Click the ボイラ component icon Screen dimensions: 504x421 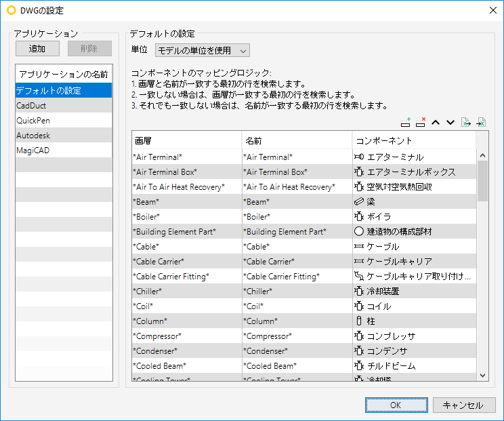tap(359, 217)
